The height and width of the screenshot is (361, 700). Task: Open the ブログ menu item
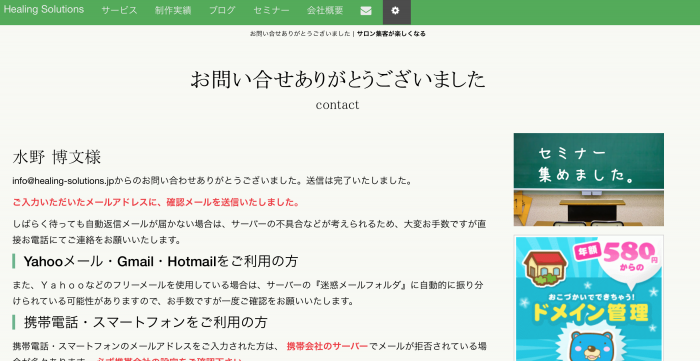click(x=222, y=11)
